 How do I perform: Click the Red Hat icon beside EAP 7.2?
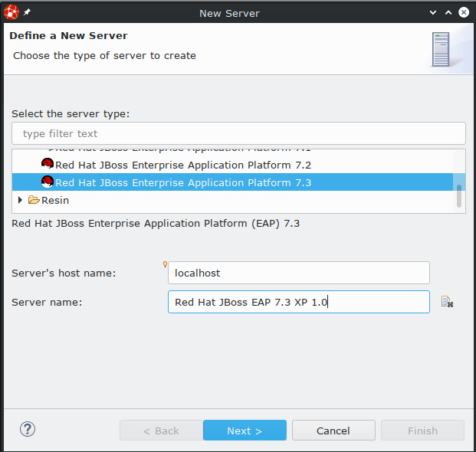click(47, 165)
